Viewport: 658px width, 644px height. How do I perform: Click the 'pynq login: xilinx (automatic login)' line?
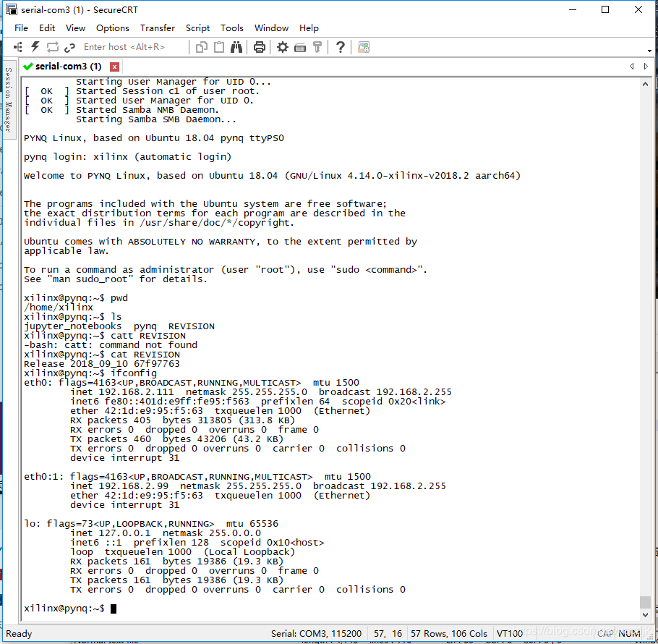pyautogui.click(x=127, y=156)
